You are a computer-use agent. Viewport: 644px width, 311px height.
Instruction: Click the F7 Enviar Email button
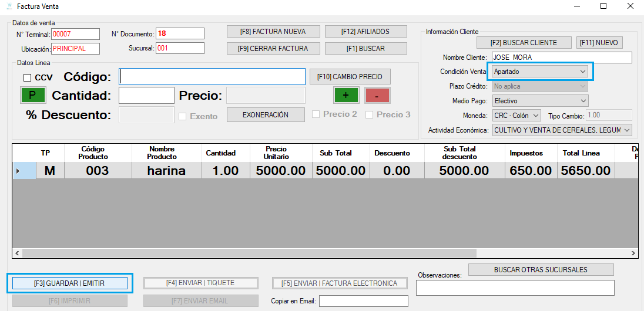tap(201, 301)
